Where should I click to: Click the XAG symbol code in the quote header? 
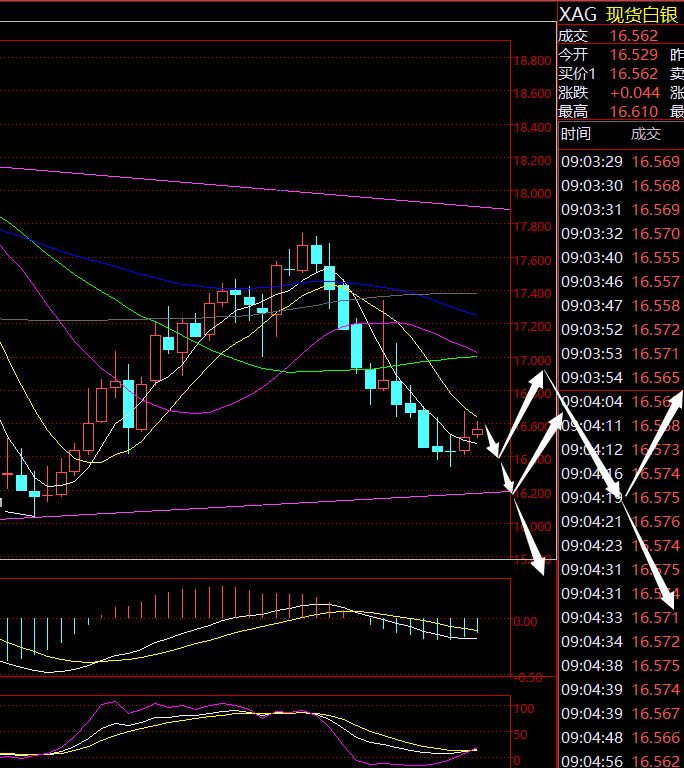tap(578, 15)
